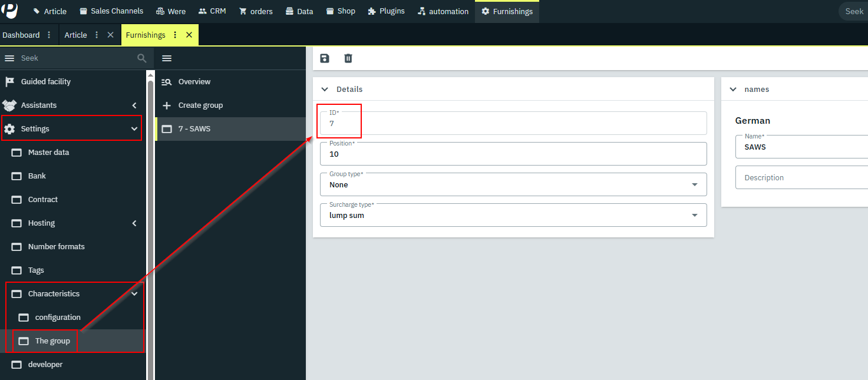Viewport: 868px width, 380px height.
Task: Collapse the Details section header
Action: coord(325,89)
